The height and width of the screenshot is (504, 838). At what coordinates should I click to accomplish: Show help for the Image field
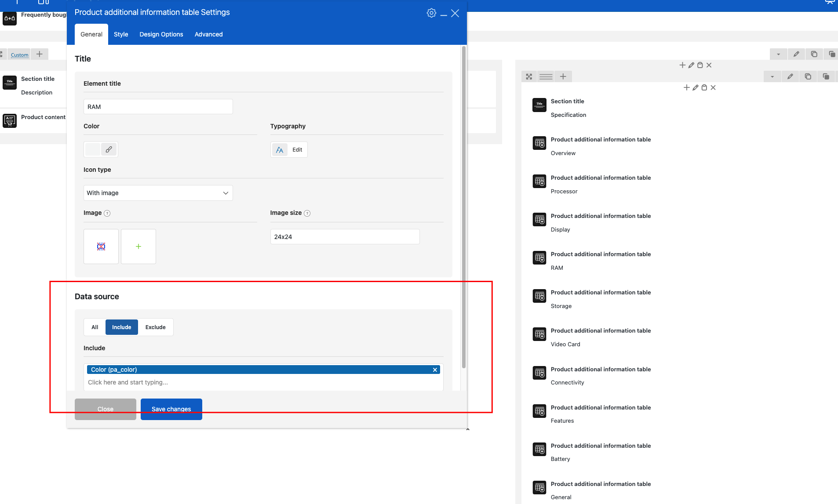107,213
